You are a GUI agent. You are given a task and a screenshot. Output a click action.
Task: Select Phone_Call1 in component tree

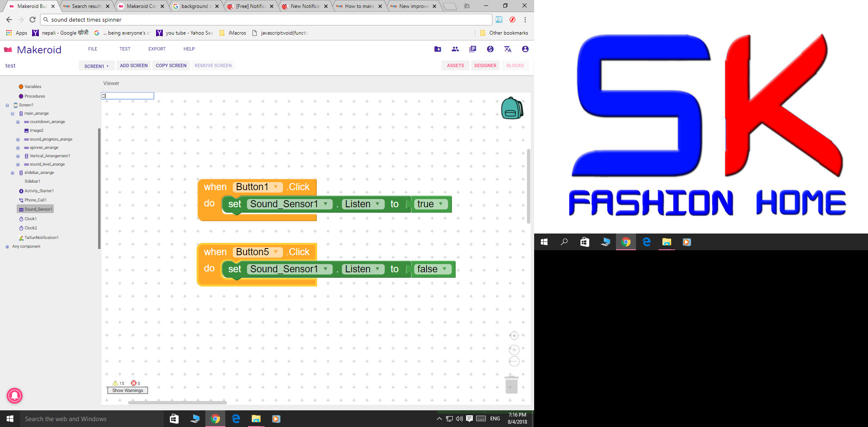(x=33, y=200)
